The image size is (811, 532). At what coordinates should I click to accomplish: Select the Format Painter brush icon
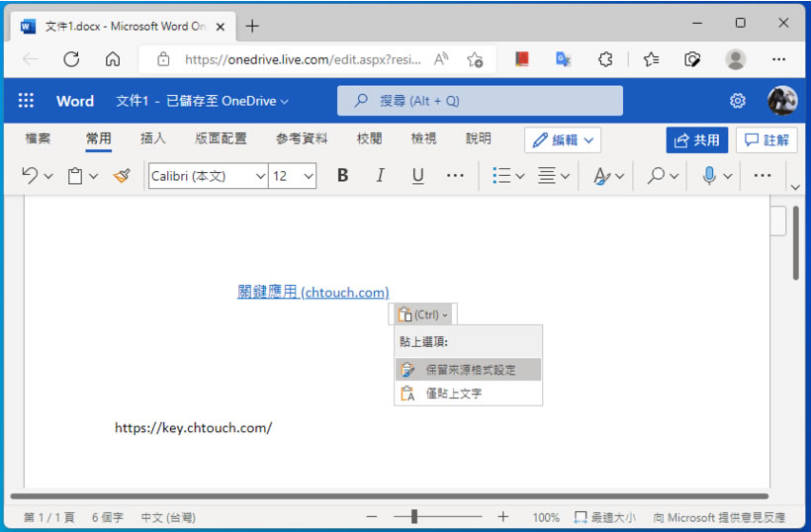(122, 176)
